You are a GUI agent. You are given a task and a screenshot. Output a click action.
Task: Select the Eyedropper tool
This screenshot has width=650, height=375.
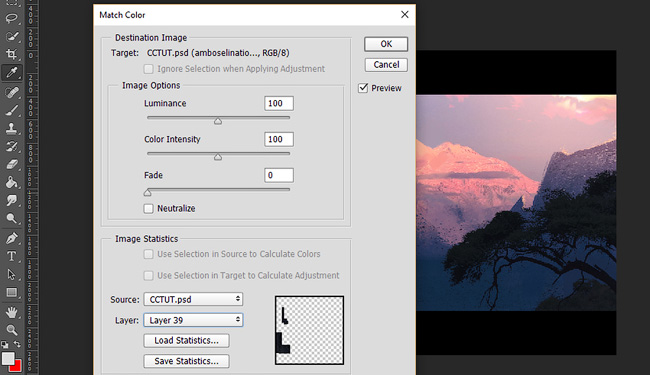(12, 73)
